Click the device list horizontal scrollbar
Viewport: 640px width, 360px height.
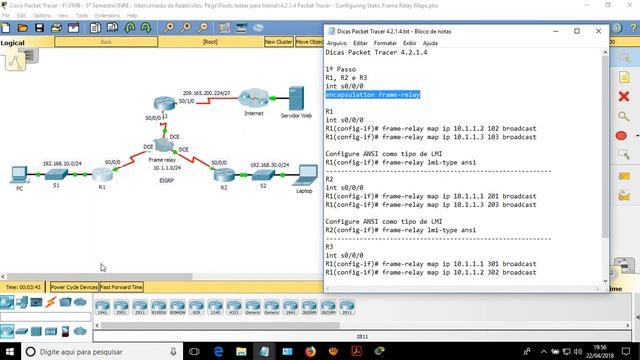(x=220, y=325)
